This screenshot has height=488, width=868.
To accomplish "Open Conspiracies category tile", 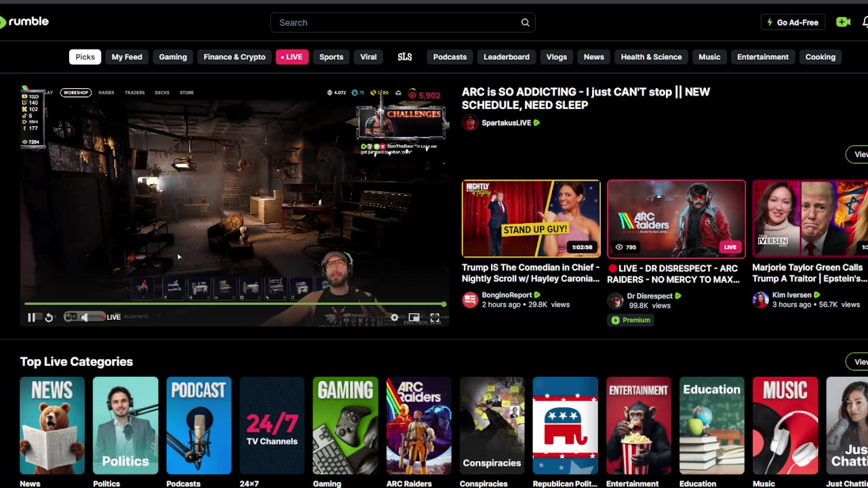I will [492, 426].
